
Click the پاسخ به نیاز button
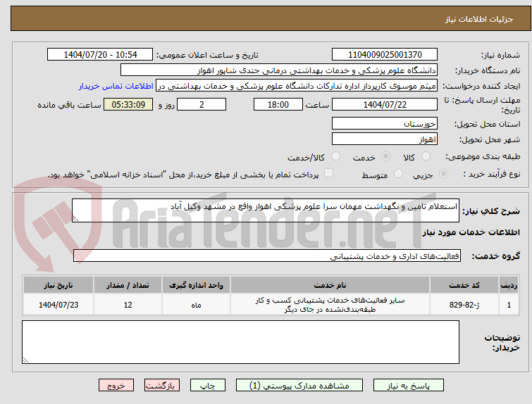pyautogui.click(x=409, y=386)
